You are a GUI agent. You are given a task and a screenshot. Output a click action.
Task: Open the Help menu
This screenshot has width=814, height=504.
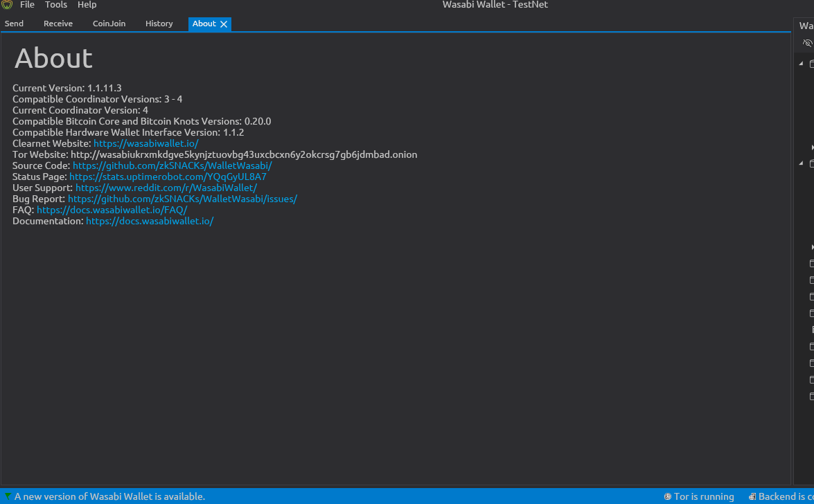point(87,5)
